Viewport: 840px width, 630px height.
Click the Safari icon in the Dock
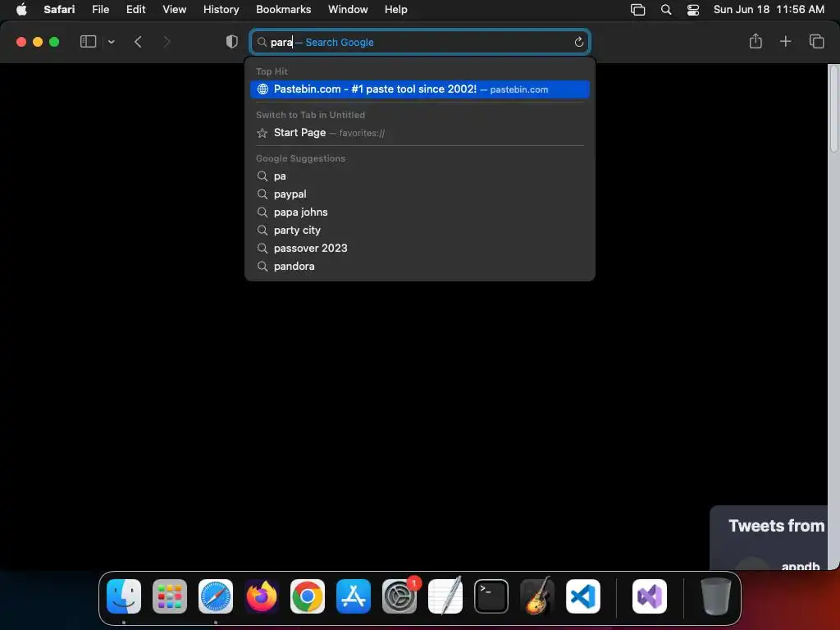pyautogui.click(x=216, y=596)
